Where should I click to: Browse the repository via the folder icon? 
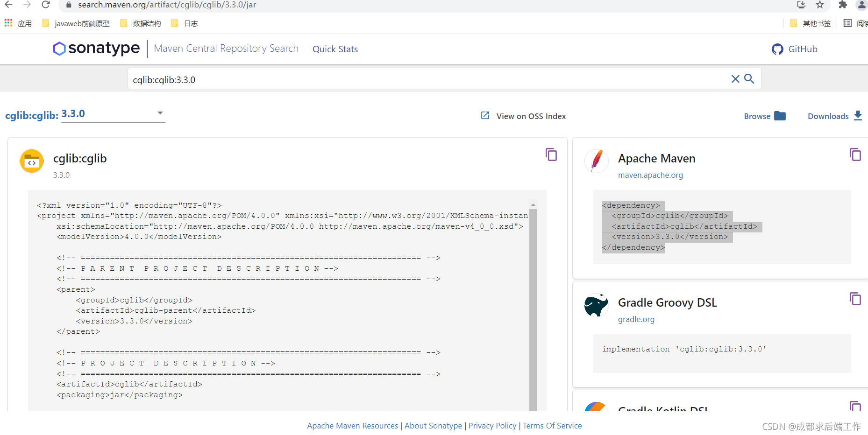pos(780,116)
